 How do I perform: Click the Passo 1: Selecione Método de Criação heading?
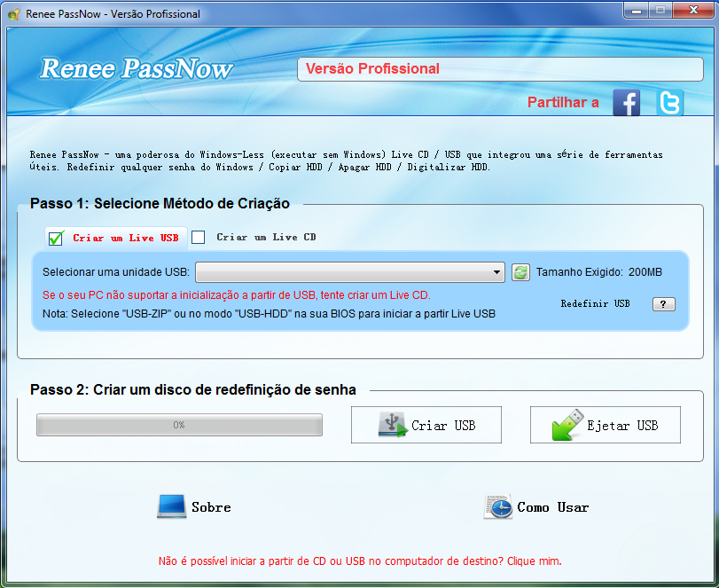tap(160, 203)
